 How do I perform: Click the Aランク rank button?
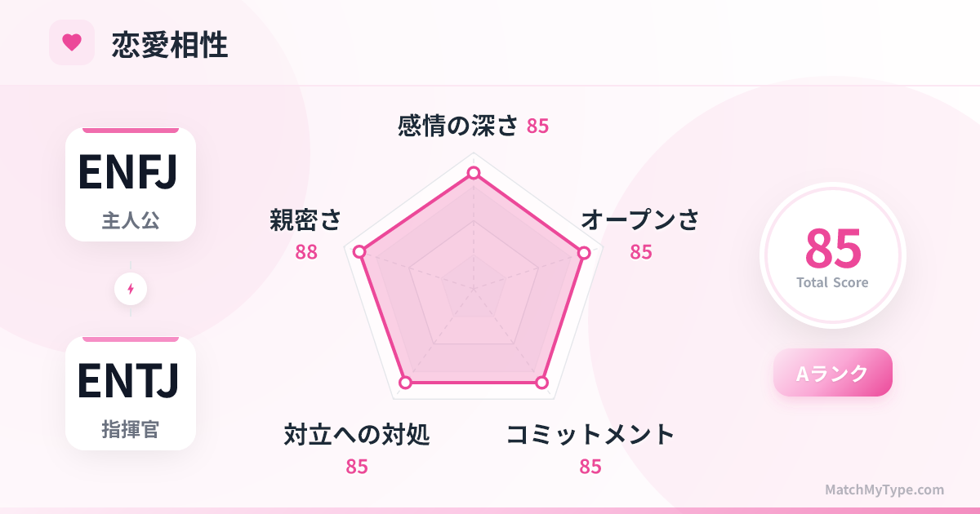832,373
